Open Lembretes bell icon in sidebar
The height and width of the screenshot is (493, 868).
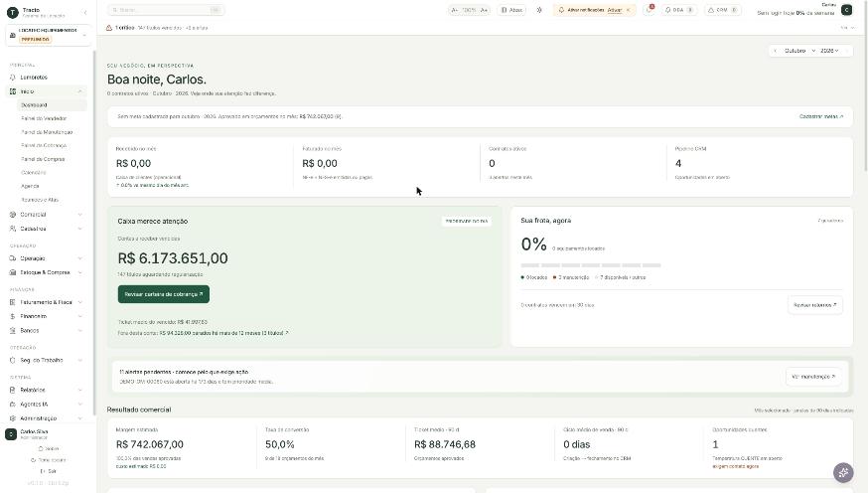pyautogui.click(x=13, y=78)
